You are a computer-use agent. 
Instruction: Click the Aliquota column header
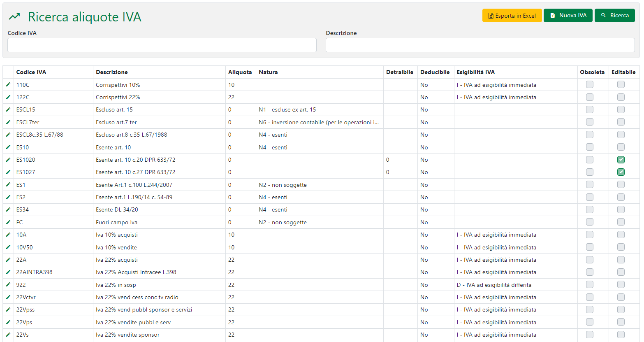tap(240, 72)
